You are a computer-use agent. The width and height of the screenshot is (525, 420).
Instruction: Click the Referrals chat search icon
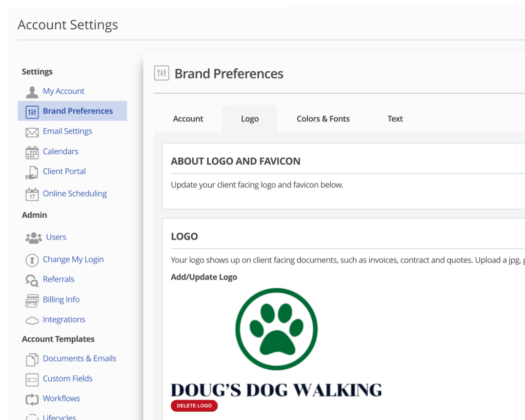tap(32, 280)
